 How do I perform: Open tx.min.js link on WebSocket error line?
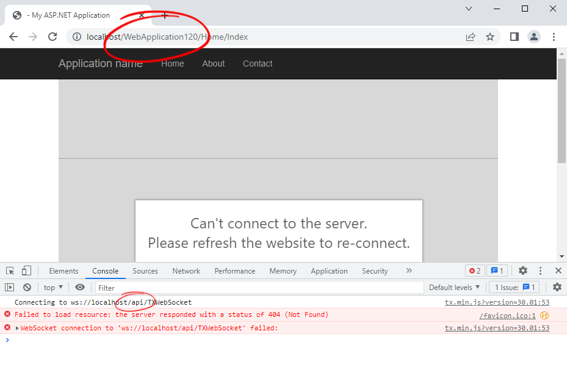[497, 328]
